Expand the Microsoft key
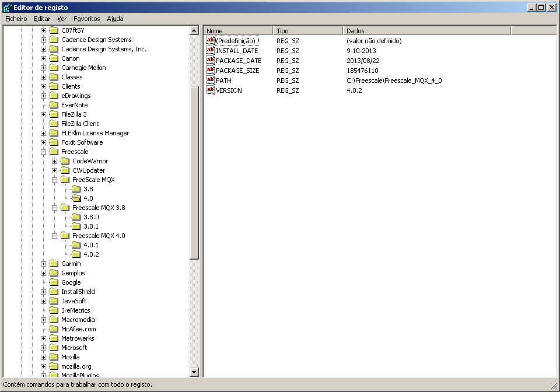This screenshot has height=392, width=560. click(x=43, y=348)
